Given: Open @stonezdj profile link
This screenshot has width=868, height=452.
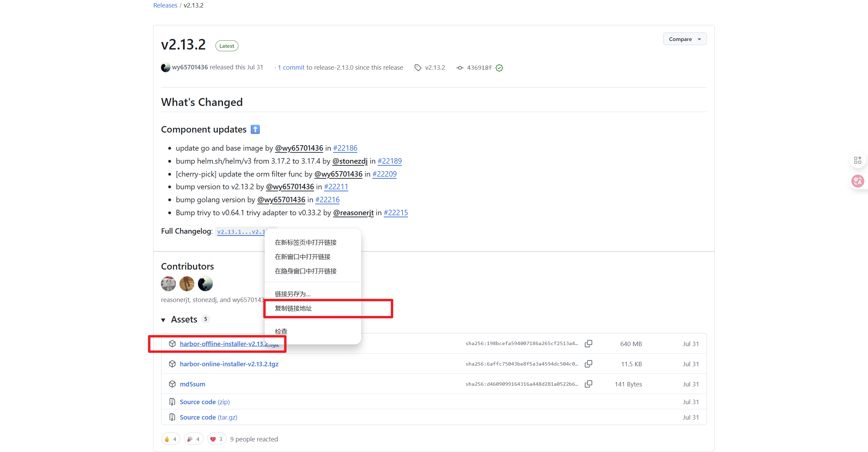Looking at the screenshot, I should (x=350, y=161).
